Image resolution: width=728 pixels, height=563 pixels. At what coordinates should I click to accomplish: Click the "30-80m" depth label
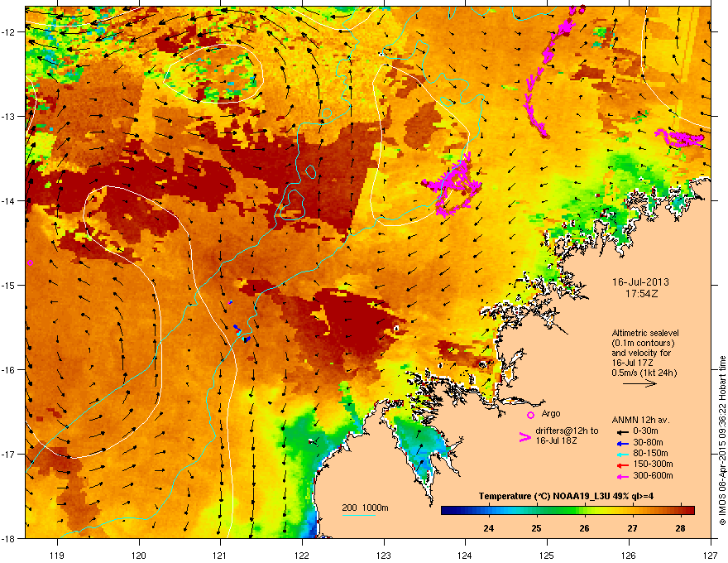tap(648, 442)
